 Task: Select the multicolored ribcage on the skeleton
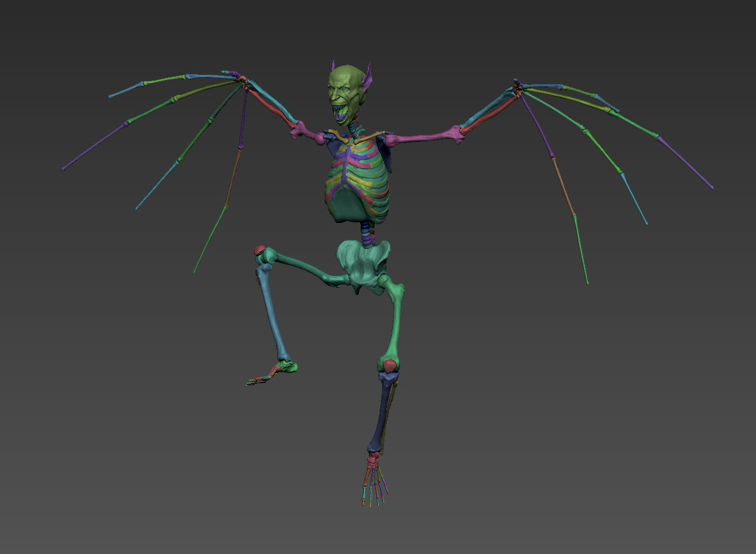click(357, 180)
